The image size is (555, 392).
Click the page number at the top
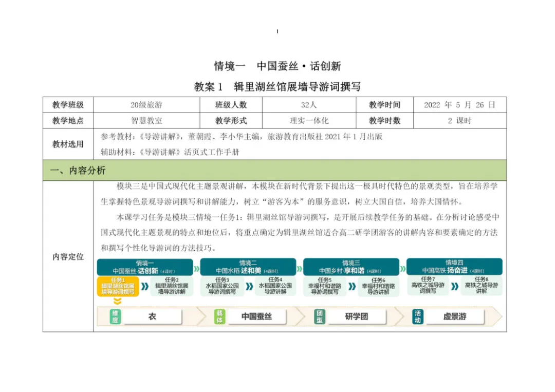click(277, 31)
